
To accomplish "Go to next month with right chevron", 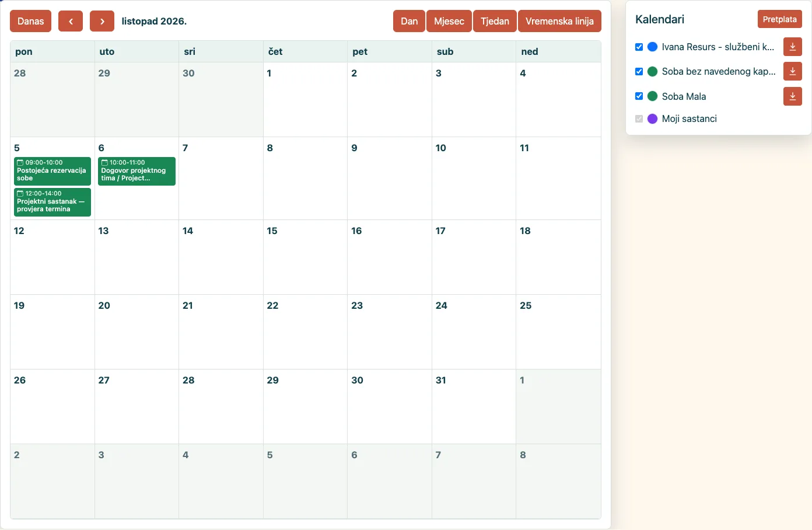I will [102, 21].
